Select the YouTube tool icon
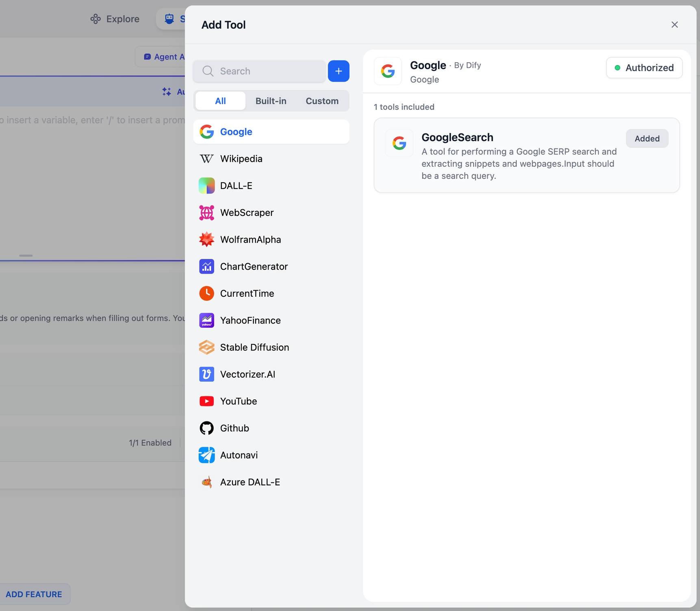 206,401
